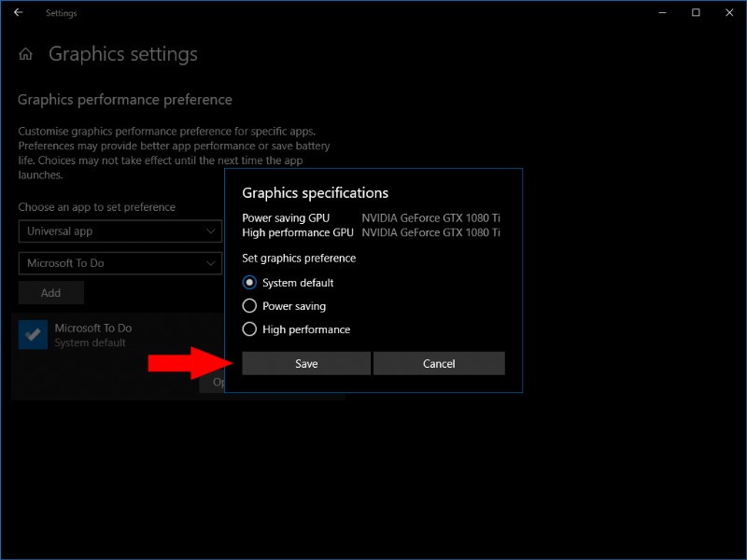
Task: Open the Universal app dropdown
Action: [x=120, y=231]
